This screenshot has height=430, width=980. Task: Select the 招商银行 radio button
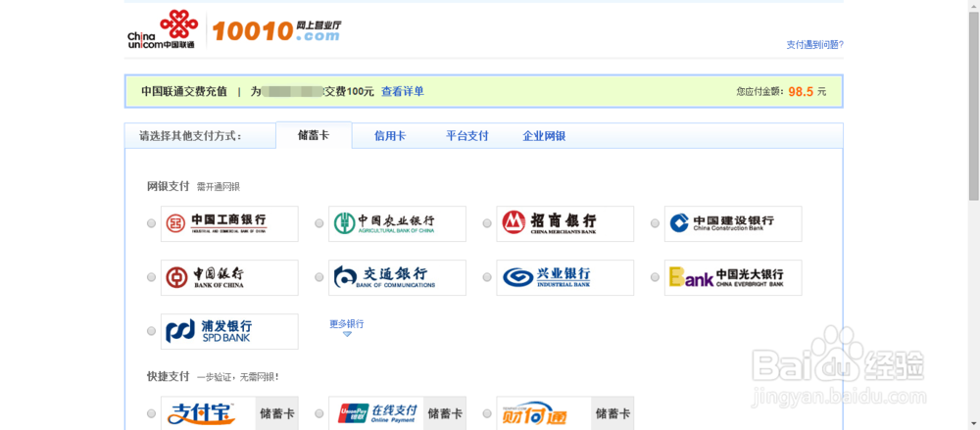(x=487, y=223)
